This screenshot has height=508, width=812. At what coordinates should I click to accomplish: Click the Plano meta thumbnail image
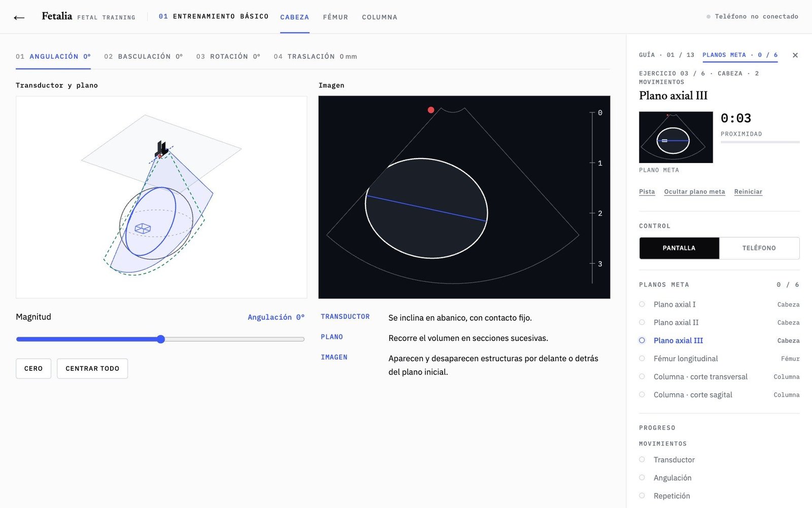[x=676, y=137]
